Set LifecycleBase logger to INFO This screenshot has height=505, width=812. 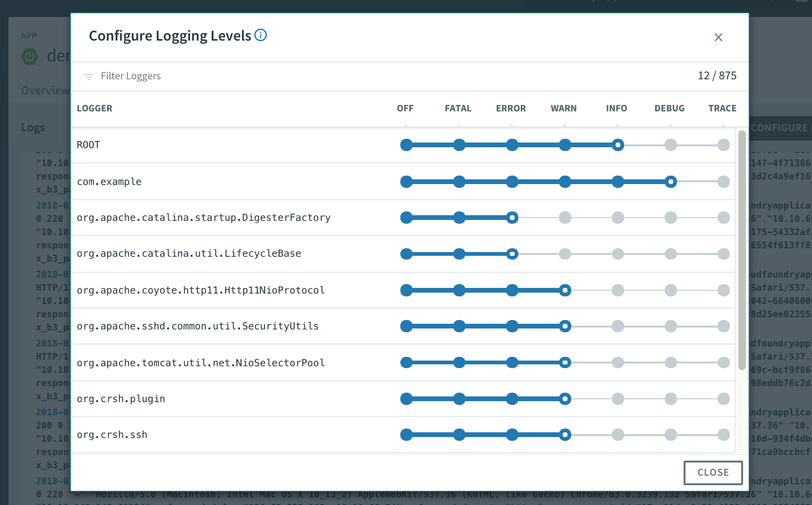pos(618,254)
